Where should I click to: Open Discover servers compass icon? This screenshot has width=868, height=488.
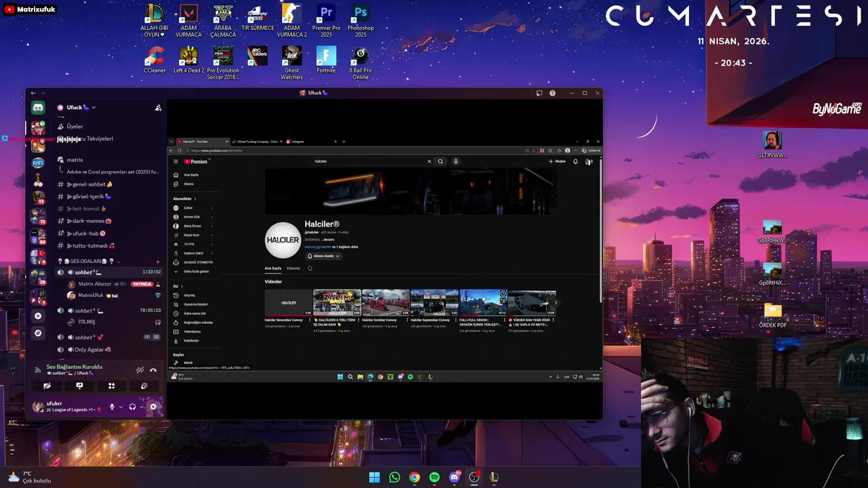[38, 333]
